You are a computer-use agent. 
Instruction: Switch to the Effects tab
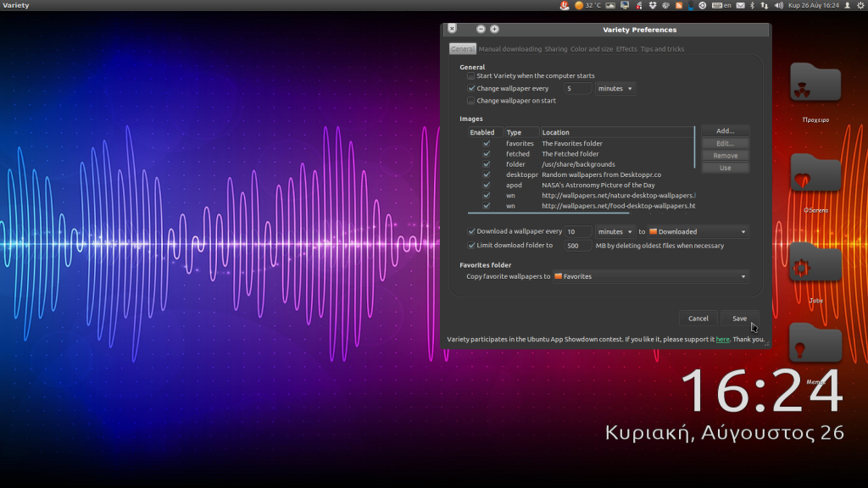coord(626,49)
